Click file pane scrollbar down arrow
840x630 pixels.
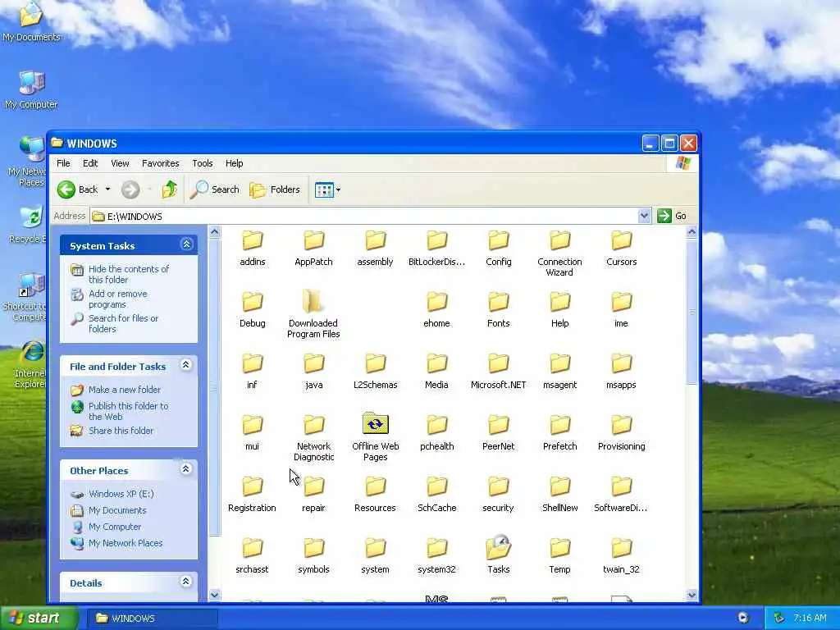692,595
